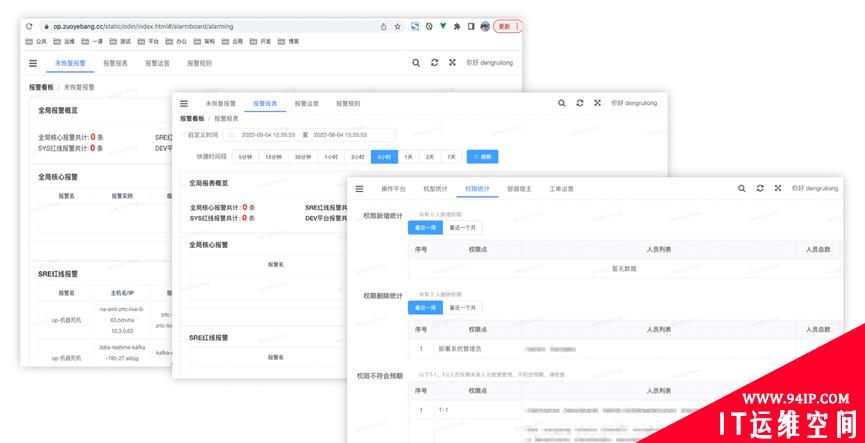The width and height of the screenshot is (865, 443).
Task: Click the blue 刷新 refresh button
Action: pos(482,157)
